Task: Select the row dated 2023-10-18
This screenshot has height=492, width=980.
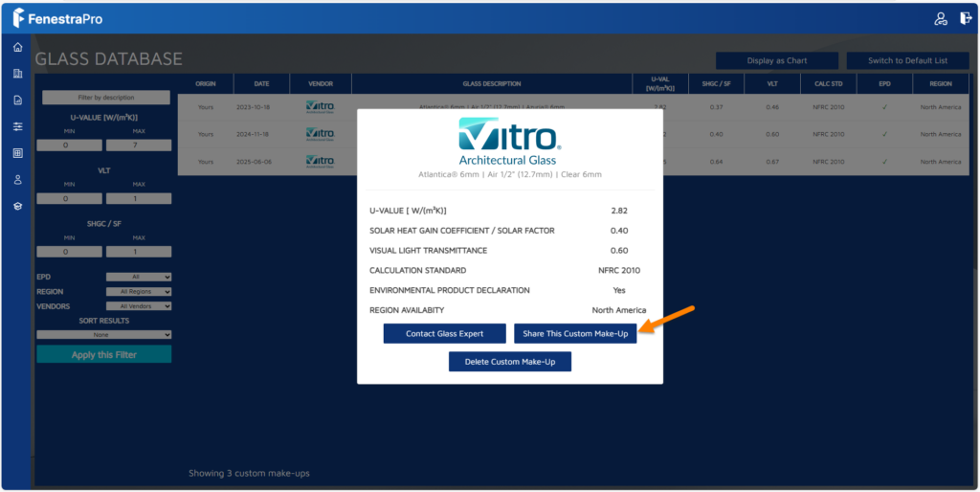Action: click(x=573, y=107)
